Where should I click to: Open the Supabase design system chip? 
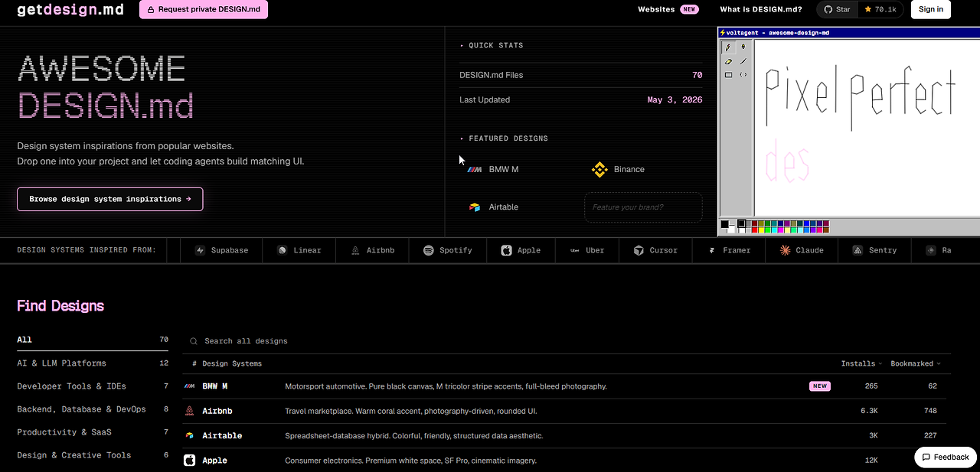221,250
